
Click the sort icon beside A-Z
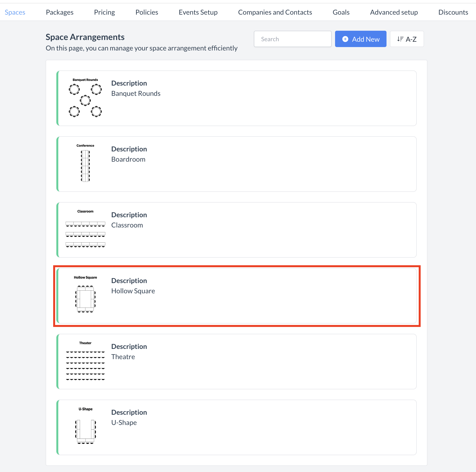pyautogui.click(x=400, y=39)
